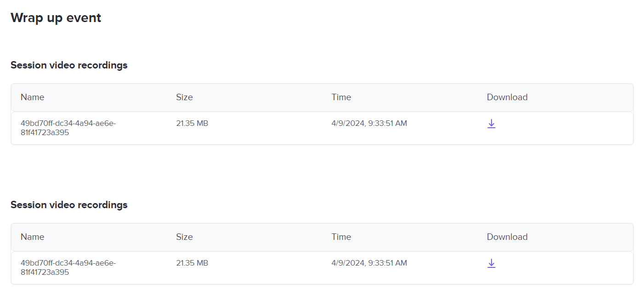The image size is (644, 295).
Task: Download the recording in the lower table
Action: [491, 263]
